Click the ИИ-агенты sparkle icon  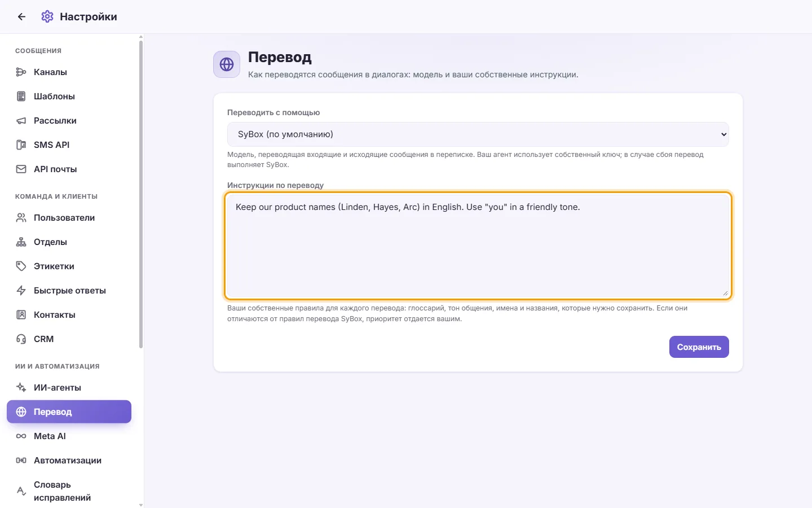21,388
